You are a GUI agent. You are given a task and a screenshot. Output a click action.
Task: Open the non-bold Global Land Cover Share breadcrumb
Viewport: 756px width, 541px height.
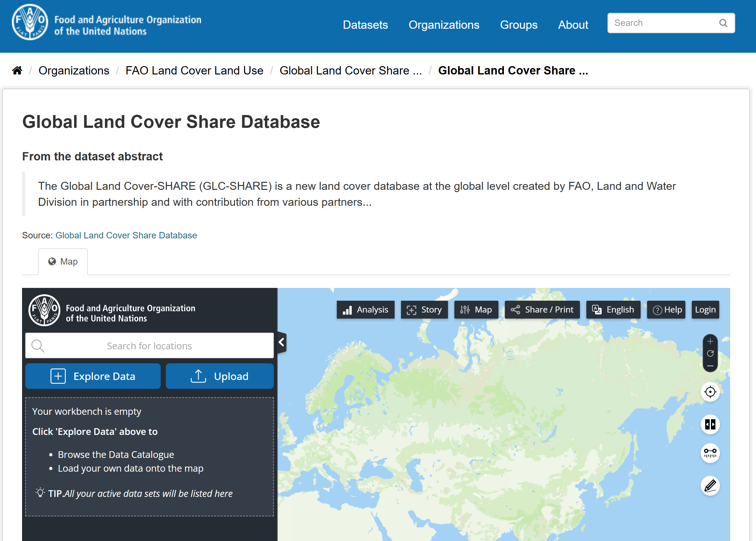pos(351,71)
